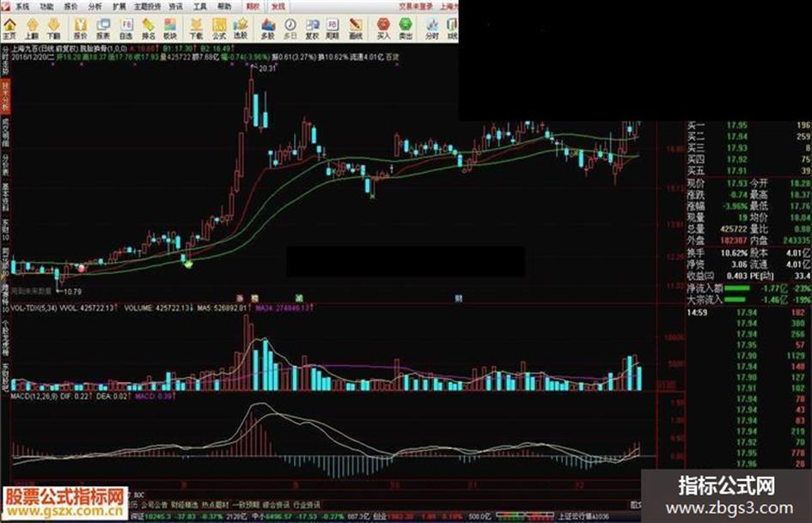The height and width of the screenshot is (523, 812).
Task: Select the 基本资料 sidebar tab
Action: (6, 197)
